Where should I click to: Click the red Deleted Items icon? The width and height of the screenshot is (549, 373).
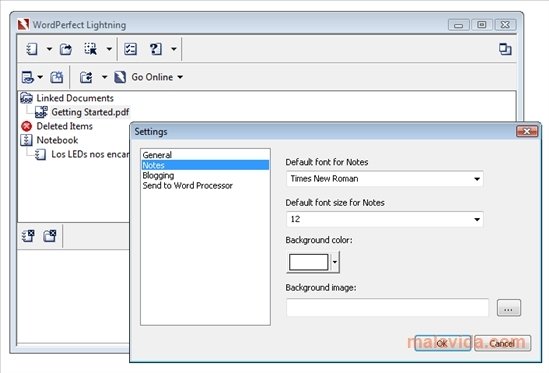pyautogui.click(x=26, y=126)
